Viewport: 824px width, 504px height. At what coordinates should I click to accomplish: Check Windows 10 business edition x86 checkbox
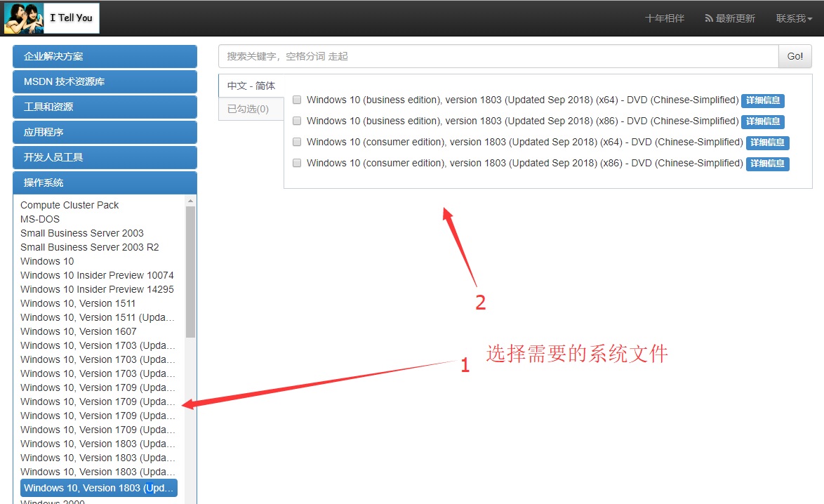point(297,121)
